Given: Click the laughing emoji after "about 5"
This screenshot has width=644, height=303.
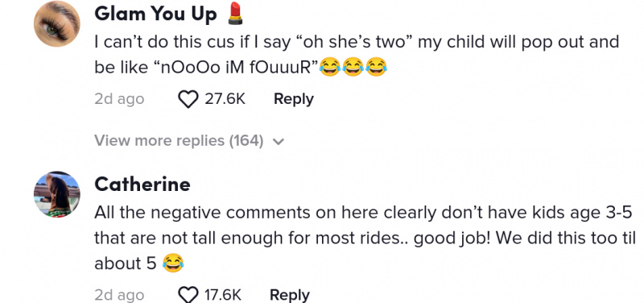Looking at the screenshot, I should (x=173, y=263).
